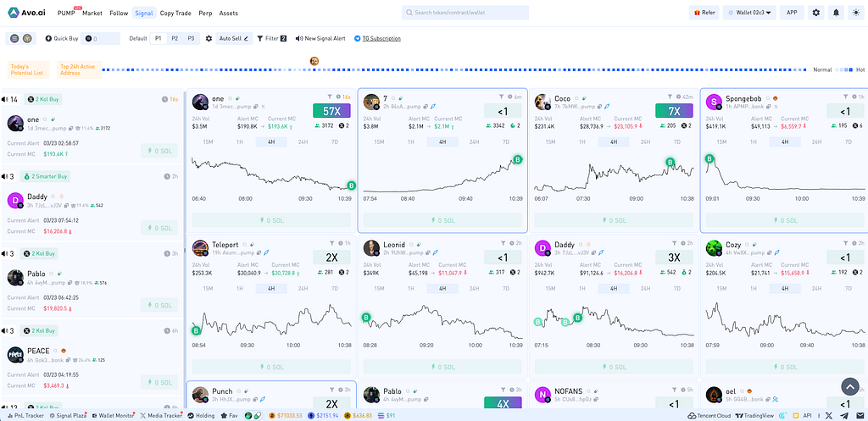Select the Solana chain icon

[14, 39]
